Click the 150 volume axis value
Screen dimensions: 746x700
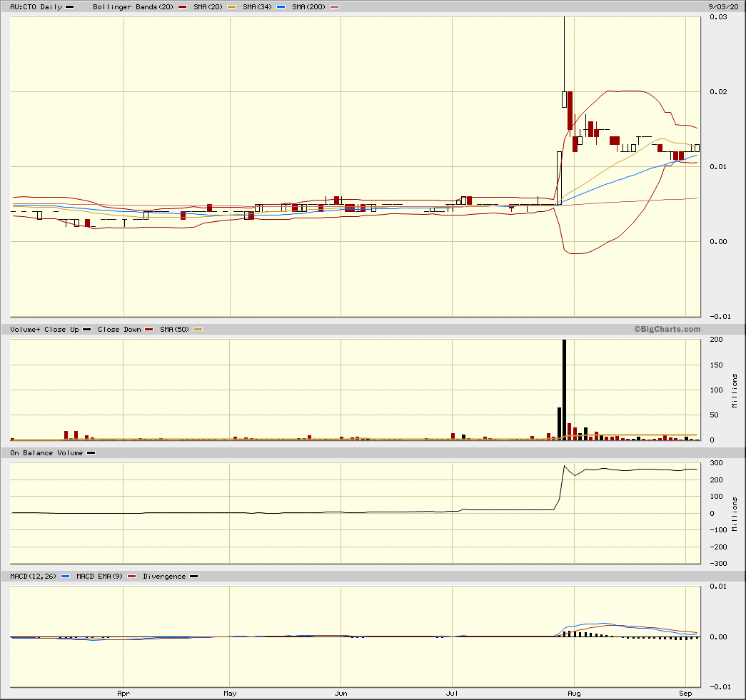[717, 365]
